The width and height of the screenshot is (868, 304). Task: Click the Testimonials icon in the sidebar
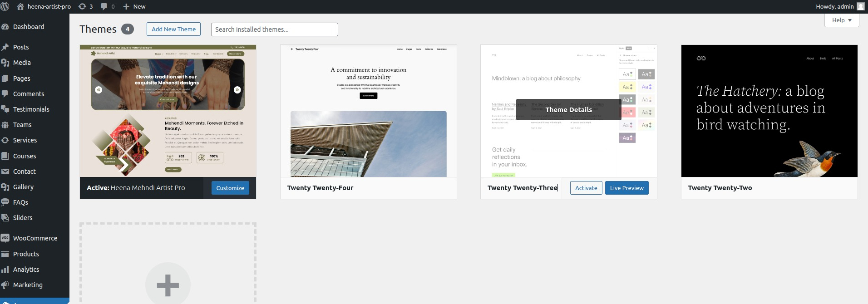click(5, 109)
